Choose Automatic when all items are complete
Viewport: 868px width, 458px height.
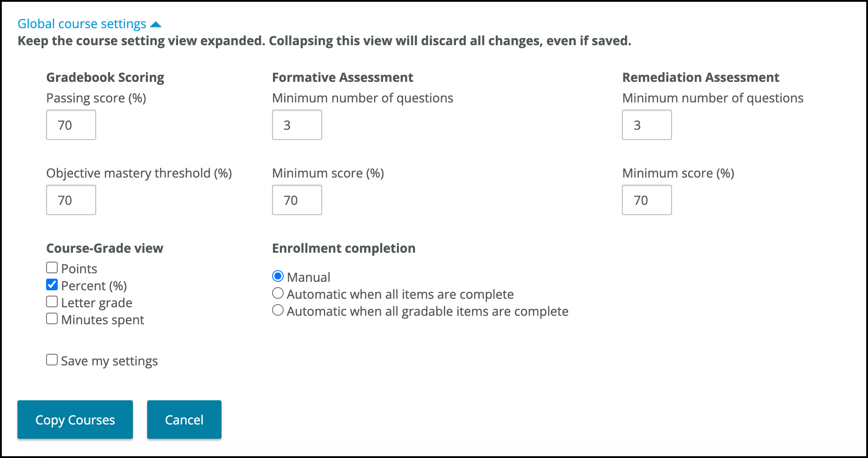278,293
